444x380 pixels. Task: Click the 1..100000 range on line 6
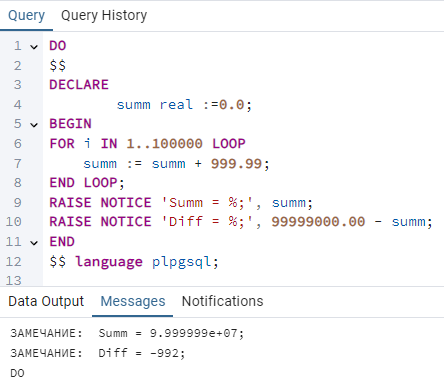tap(164, 144)
